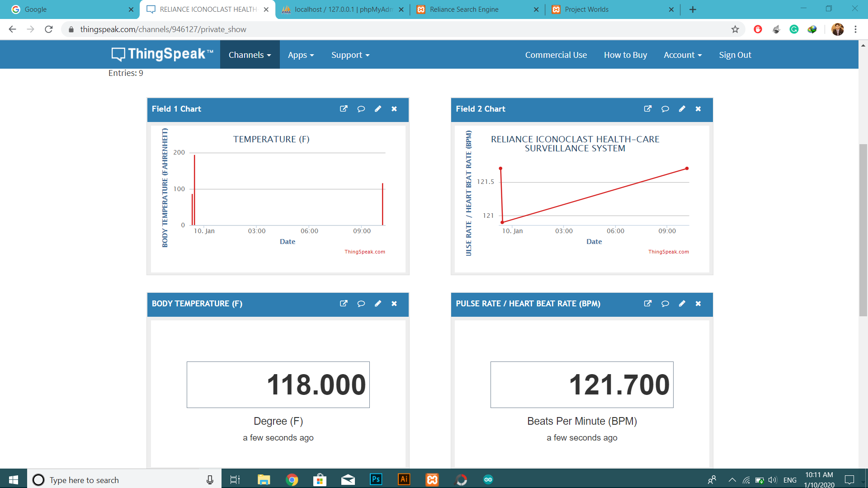Screen dimensions: 868x488
Task: Bookmark this page with star icon
Action: coord(735,29)
